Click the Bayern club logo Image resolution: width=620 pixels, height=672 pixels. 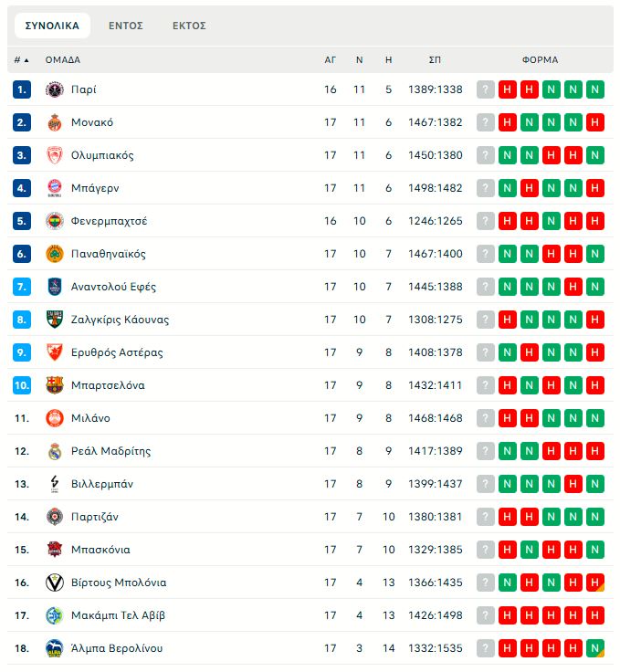[x=55, y=188]
